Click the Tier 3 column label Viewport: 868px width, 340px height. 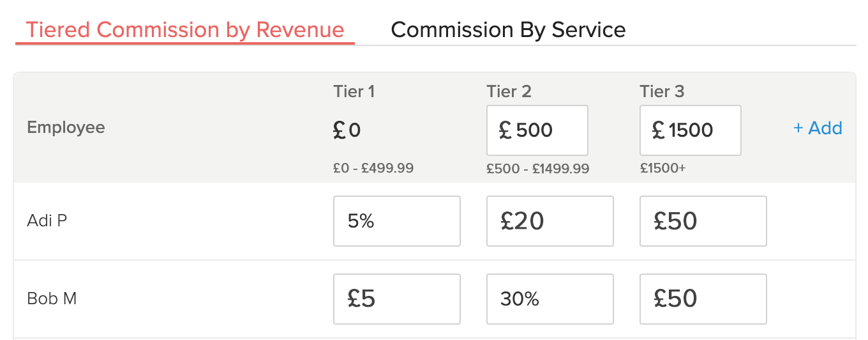tap(662, 91)
